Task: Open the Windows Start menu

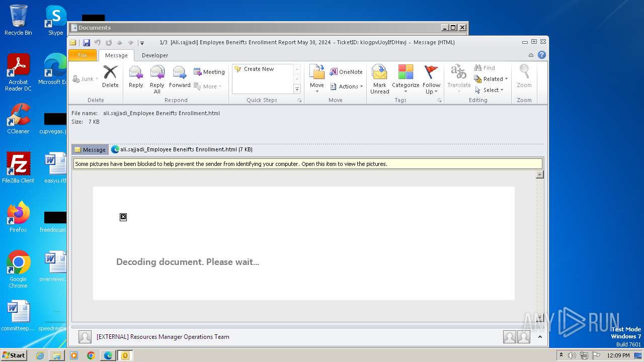Action: click(x=14, y=355)
